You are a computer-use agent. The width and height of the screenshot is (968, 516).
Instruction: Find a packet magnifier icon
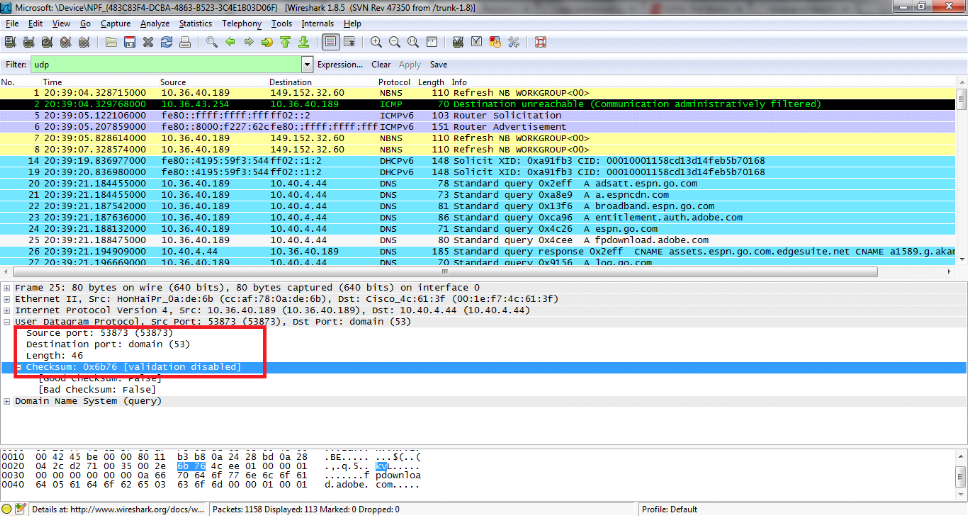(x=212, y=42)
